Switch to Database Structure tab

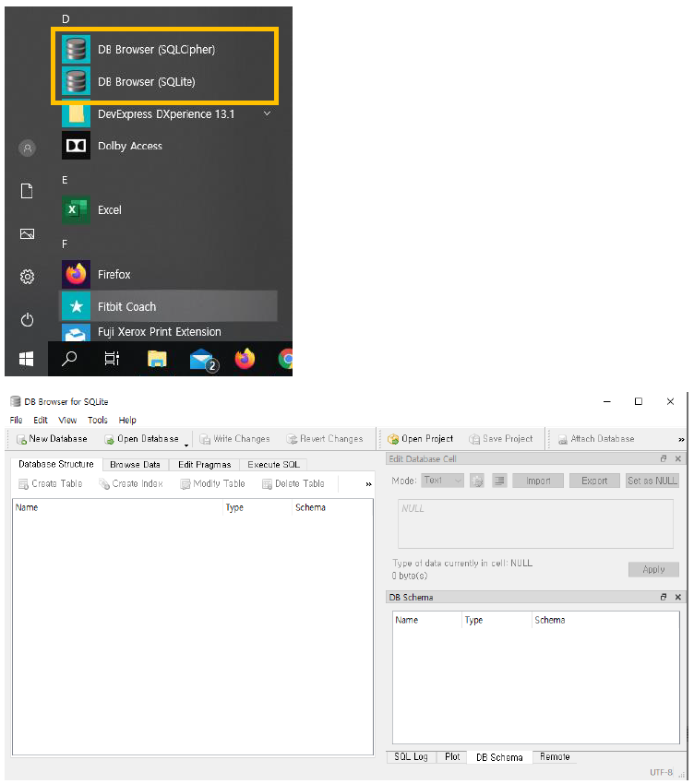(x=56, y=464)
